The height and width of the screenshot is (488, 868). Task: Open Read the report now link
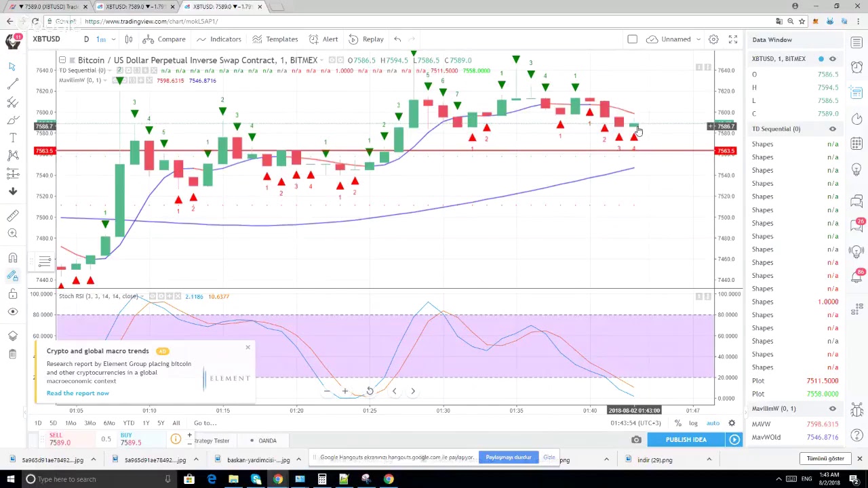pyautogui.click(x=78, y=393)
